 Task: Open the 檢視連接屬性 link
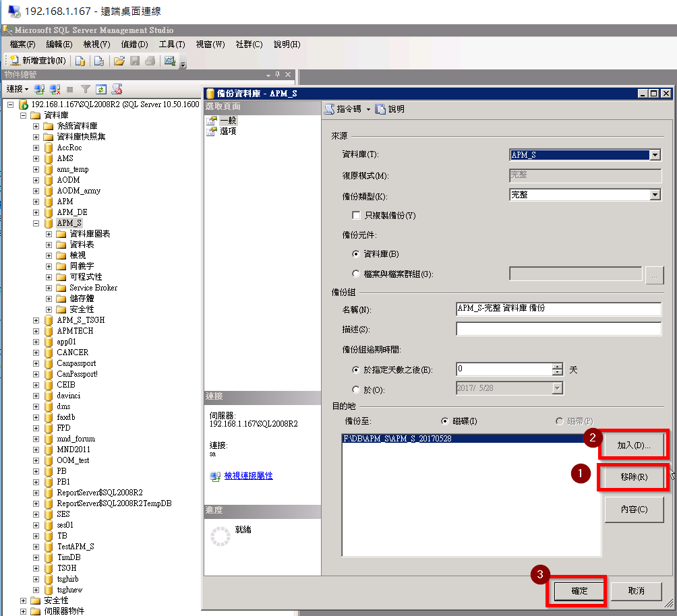coord(248,476)
